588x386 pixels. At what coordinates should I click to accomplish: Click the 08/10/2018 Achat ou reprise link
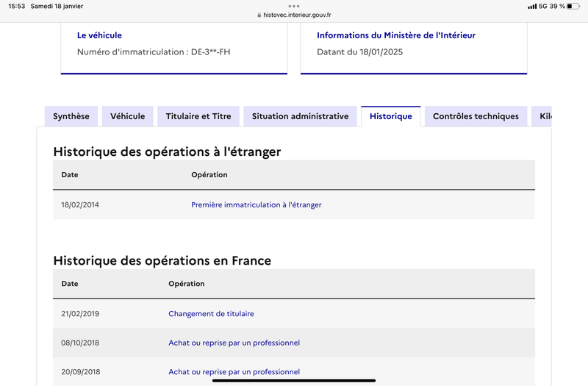[234, 343]
